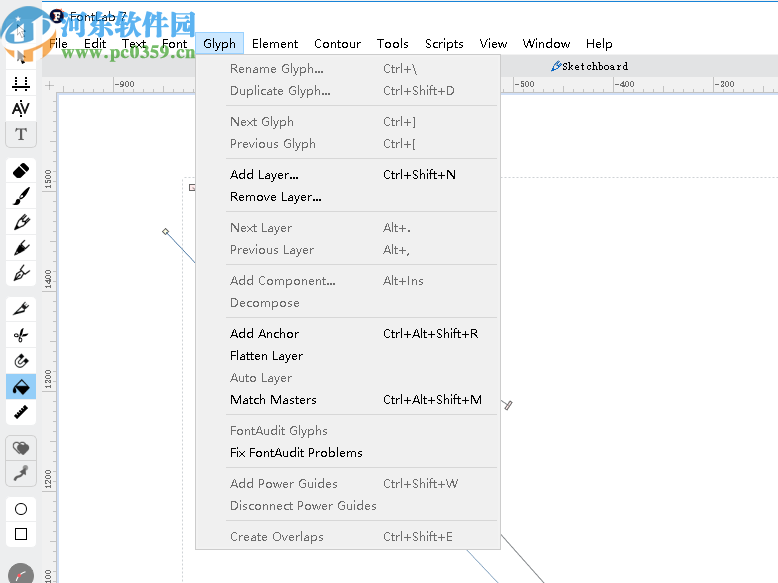The height and width of the screenshot is (583, 778).
Task: Open the Element menu
Action: pyautogui.click(x=275, y=44)
